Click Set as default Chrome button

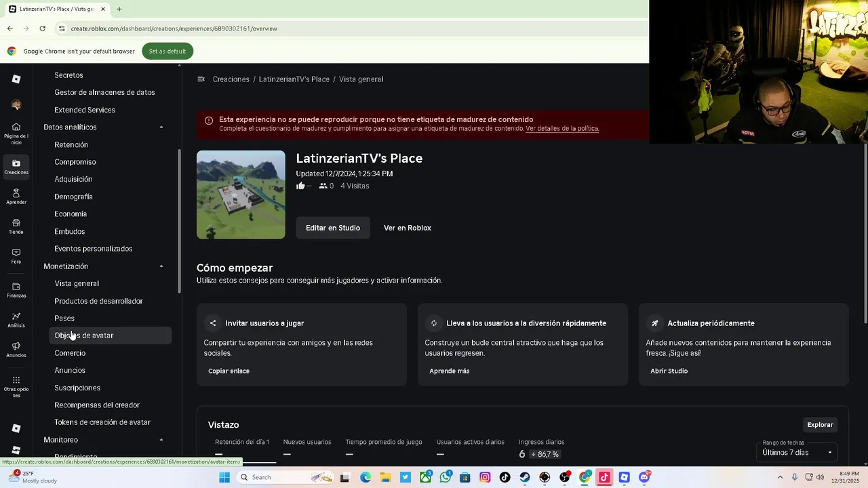[167, 51]
